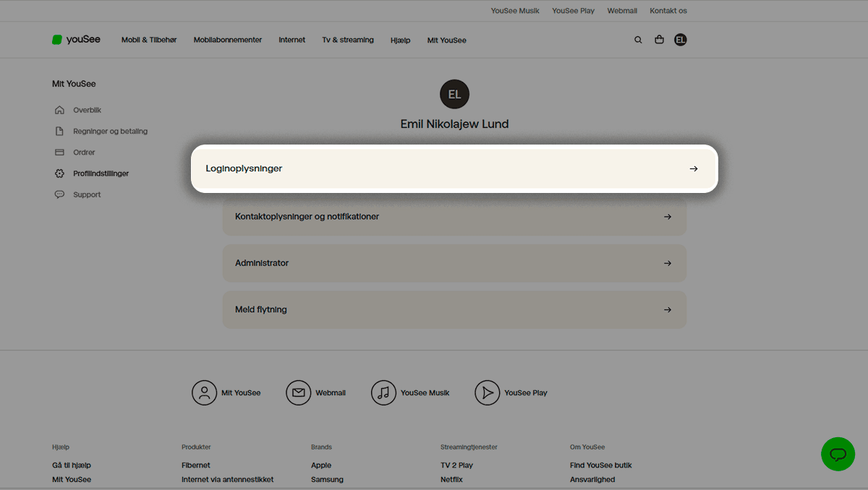Screen dimensions: 868x490
Task: Open the EL profile avatar in header
Action: 680,40
